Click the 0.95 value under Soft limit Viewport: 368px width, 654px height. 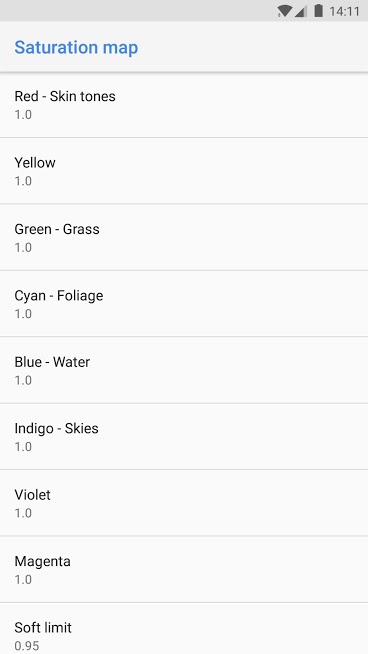pos(27,646)
